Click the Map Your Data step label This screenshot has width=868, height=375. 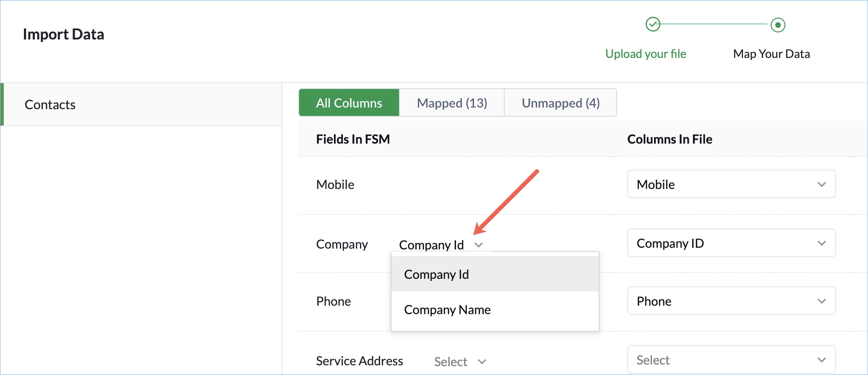(771, 54)
